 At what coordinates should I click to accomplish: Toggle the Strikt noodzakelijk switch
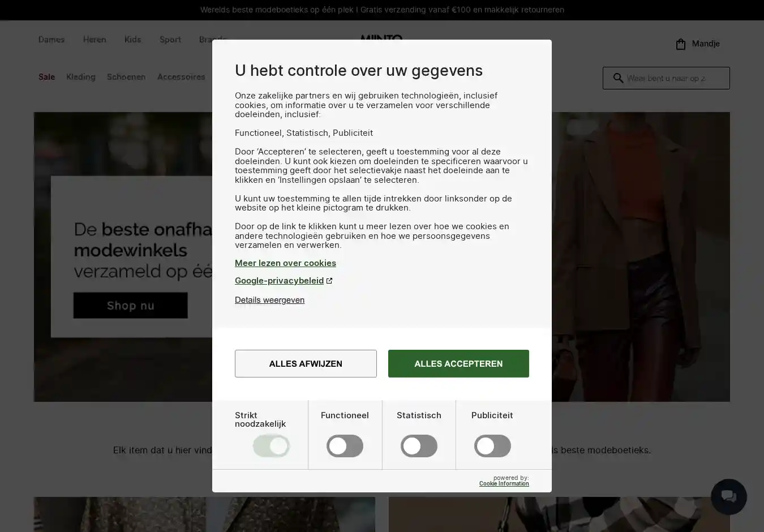click(271, 446)
